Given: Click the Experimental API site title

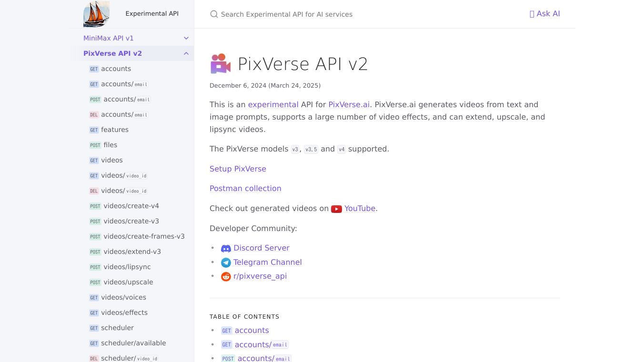Looking at the screenshot, I should click(x=152, y=14).
